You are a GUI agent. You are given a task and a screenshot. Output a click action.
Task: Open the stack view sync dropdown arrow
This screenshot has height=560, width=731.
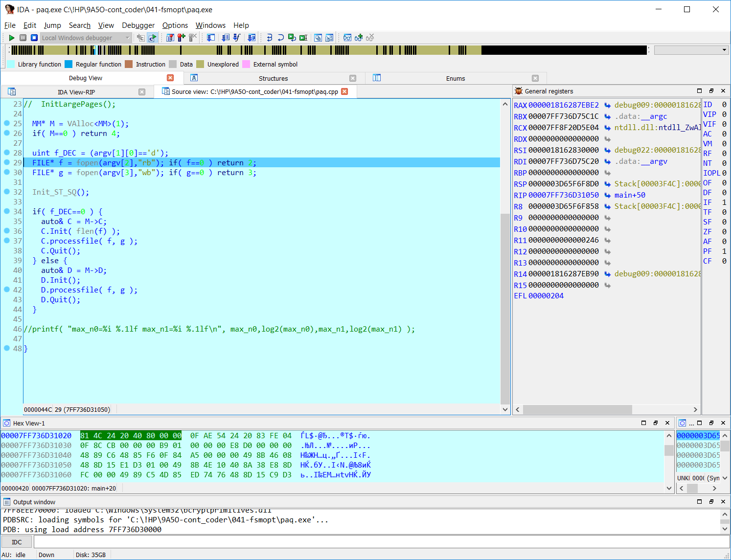coord(725,478)
